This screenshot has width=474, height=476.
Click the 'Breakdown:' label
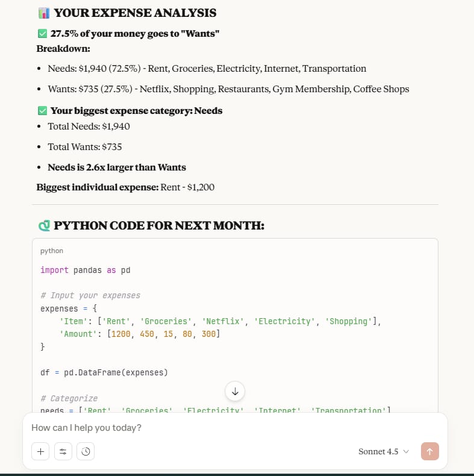point(63,49)
